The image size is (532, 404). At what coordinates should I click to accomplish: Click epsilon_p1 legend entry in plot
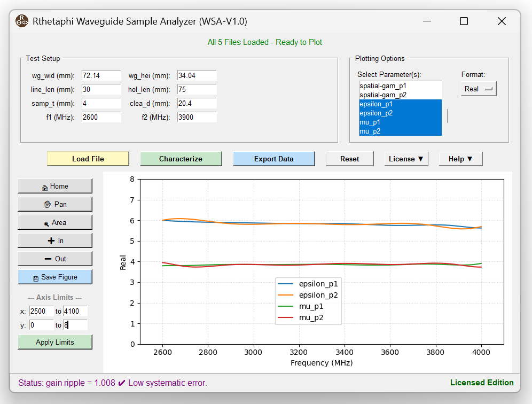tap(308, 284)
